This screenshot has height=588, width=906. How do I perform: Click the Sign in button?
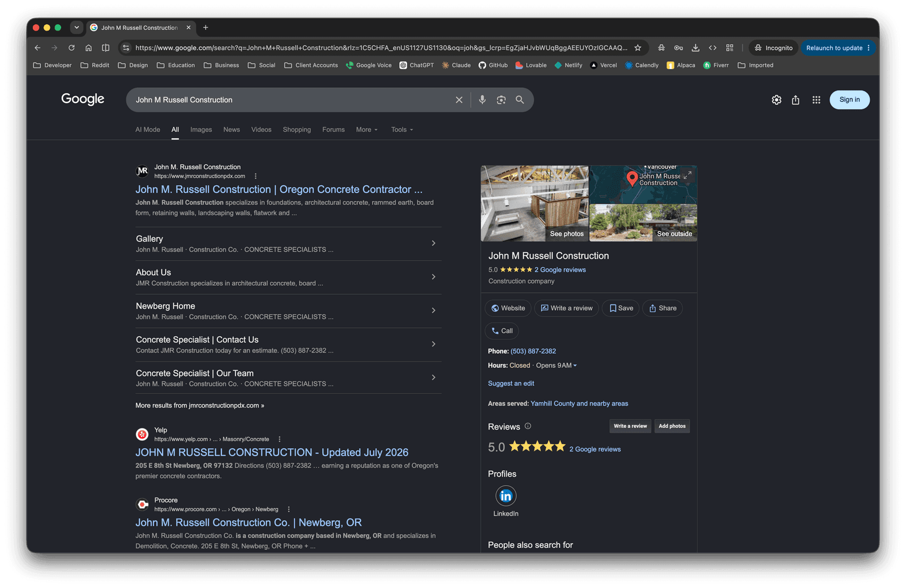point(849,100)
